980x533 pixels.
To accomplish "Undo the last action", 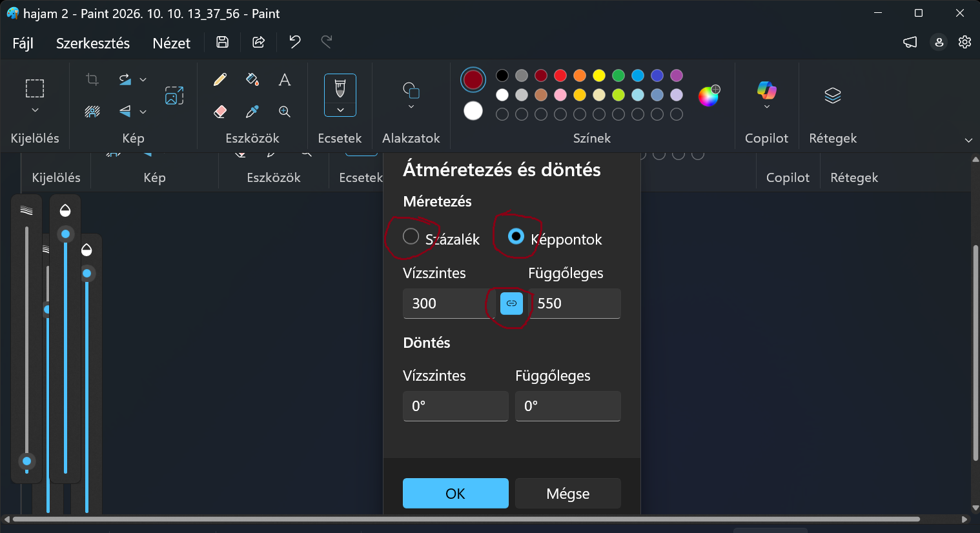I will 295,43.
